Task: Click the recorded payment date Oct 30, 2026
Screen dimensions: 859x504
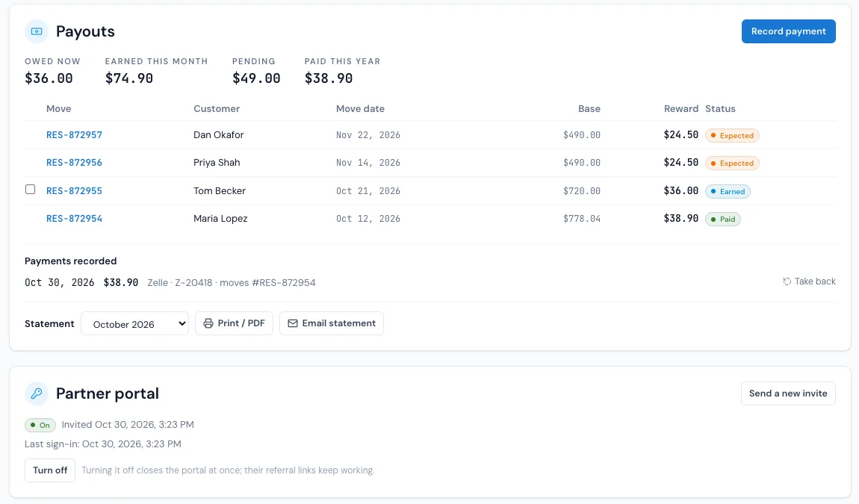Action: coord(59,283)
